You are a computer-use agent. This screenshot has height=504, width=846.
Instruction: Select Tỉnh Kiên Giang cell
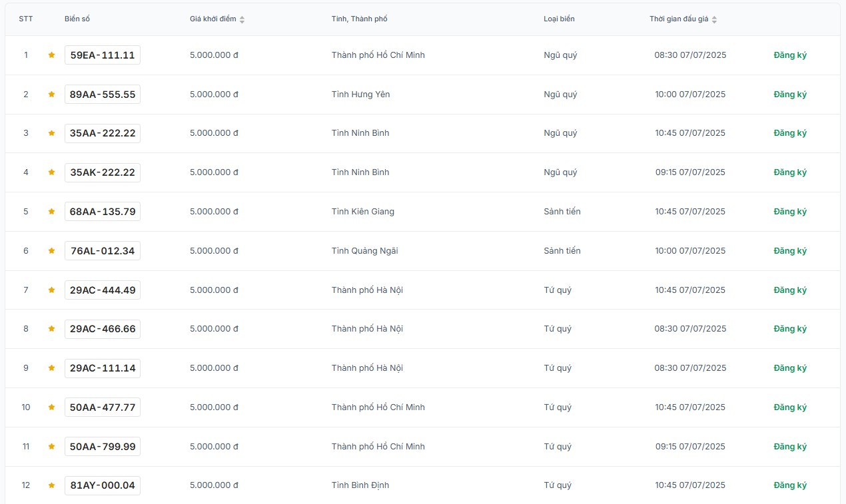coord(363,212)
